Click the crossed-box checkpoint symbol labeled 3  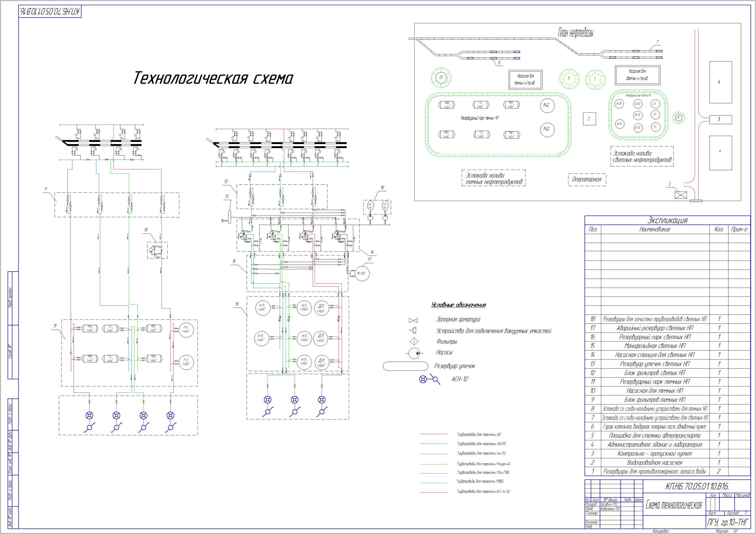[681, 195]
